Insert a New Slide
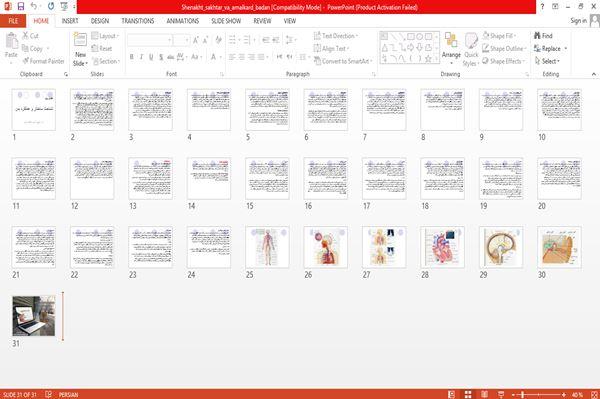Image resolution: width=600 pixels, height=399 pixels. pos(80,50)
